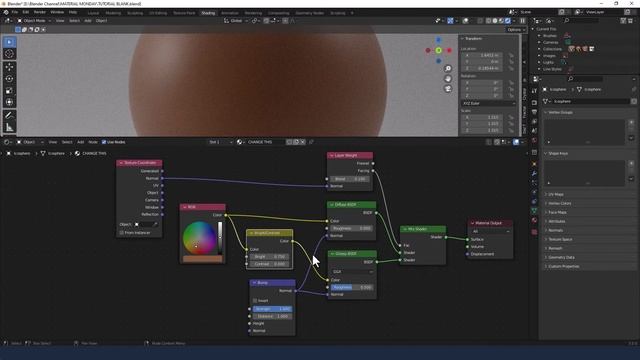The height and width of the screenshot is (360, 640).
Task: Toggle viewport overlays button
Action: point(465,20)
